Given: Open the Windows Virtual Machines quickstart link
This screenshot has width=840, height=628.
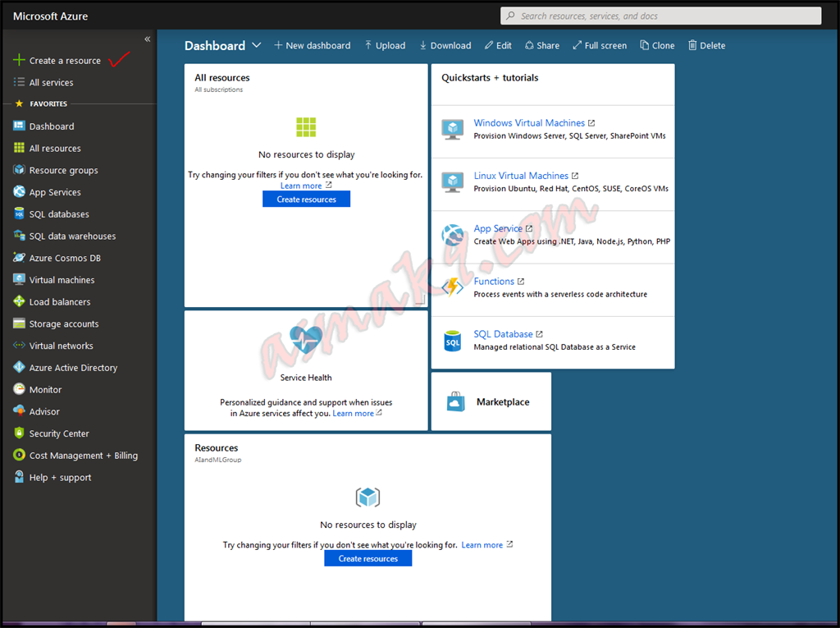Looking at the screenshot, I should coord(529,122).
